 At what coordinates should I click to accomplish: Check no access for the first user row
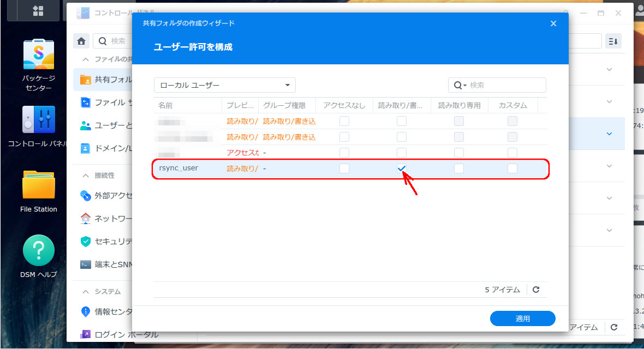pyautogui.click(x=344, y=121)
